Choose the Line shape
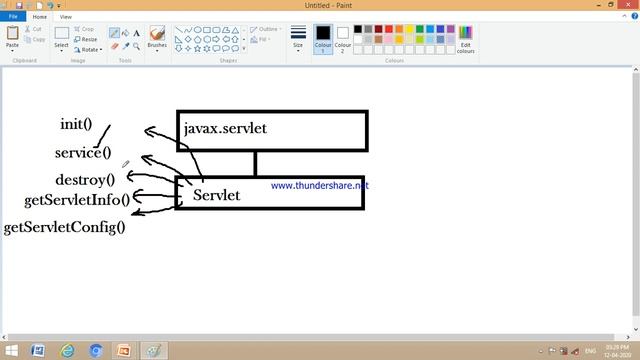 pyautogui.click(x=178, y=30)
